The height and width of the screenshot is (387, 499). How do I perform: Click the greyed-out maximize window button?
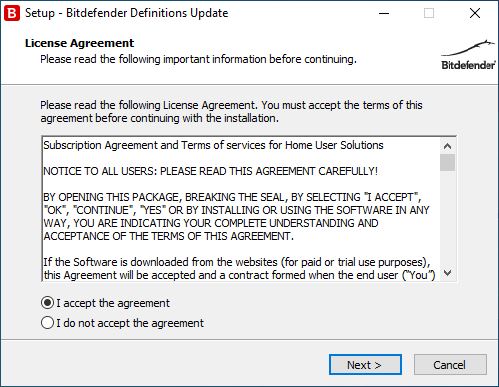pos(429,13)
